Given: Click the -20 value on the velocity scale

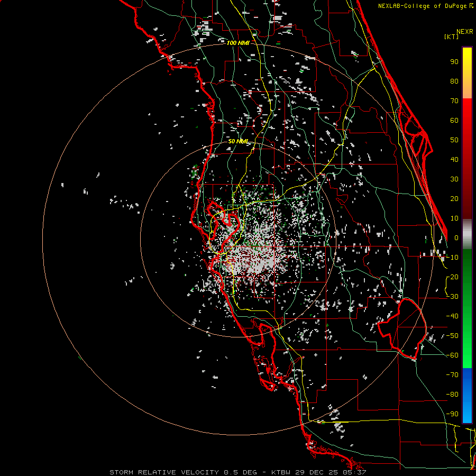Looking at the screenshot, I should point(452,277).
